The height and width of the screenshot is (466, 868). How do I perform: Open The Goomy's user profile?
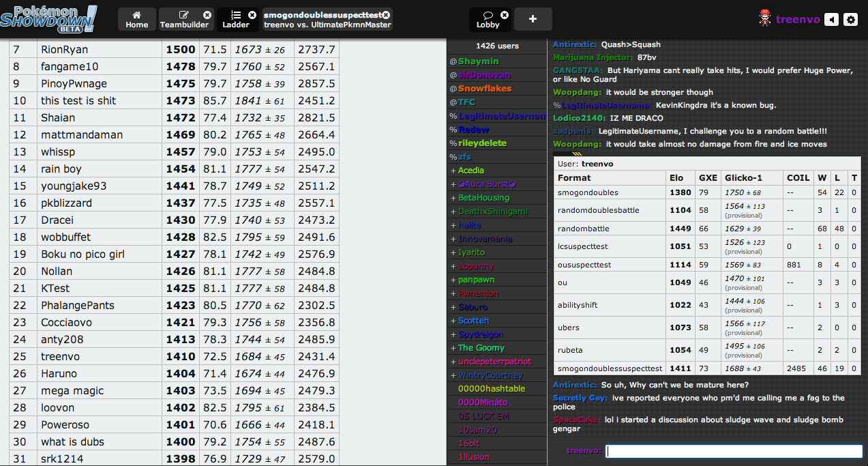481,348
